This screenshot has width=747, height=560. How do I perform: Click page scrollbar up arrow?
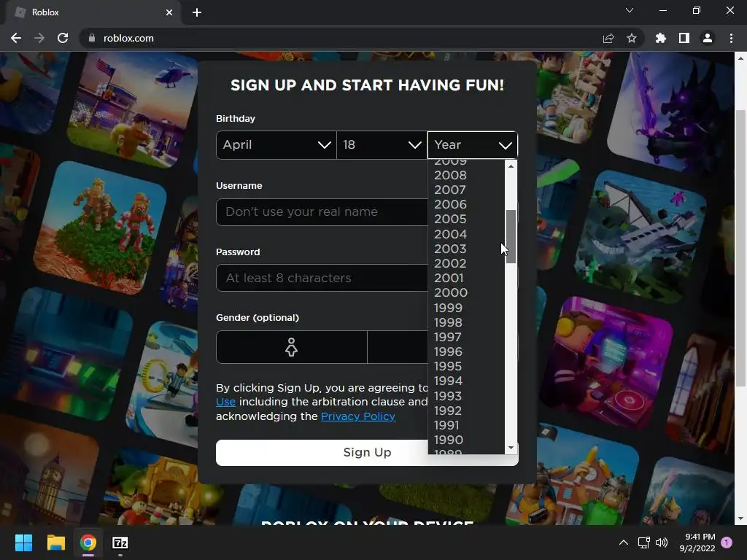pyautogui.click(x=740, y=58)
